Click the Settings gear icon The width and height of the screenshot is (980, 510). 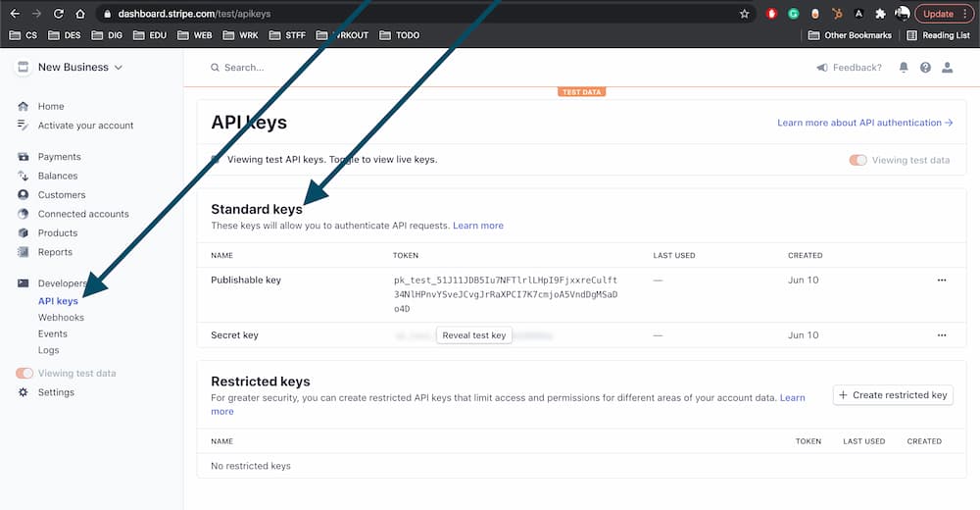click(24, 392)
